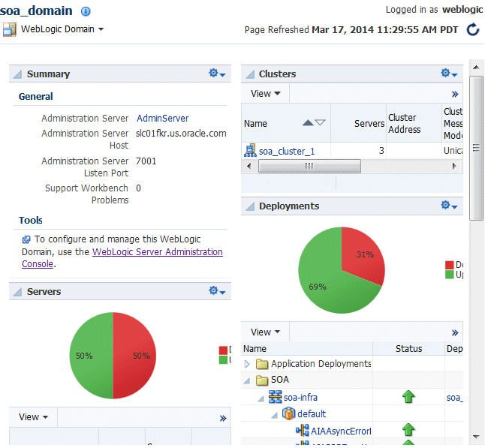Viewport: 485px width, 448px height.
Task: Show more Servers toolbar options
Action: click(x=223, y=418)
